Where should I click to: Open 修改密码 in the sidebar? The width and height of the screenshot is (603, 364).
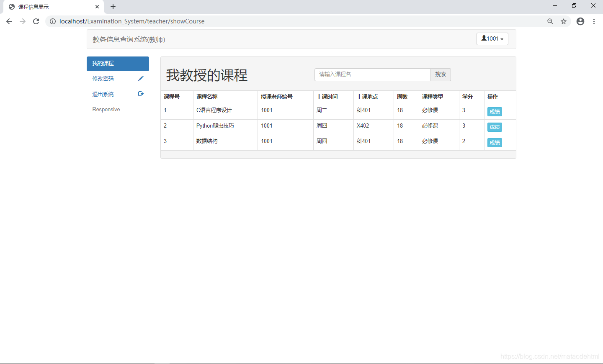[x=118, y=79]
